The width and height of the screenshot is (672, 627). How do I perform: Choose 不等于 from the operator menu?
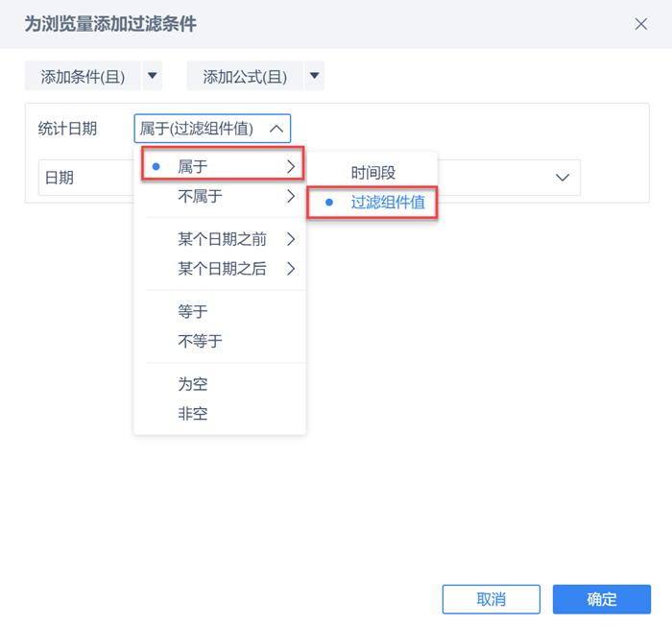pyautogui.click(x=200, y=341)
